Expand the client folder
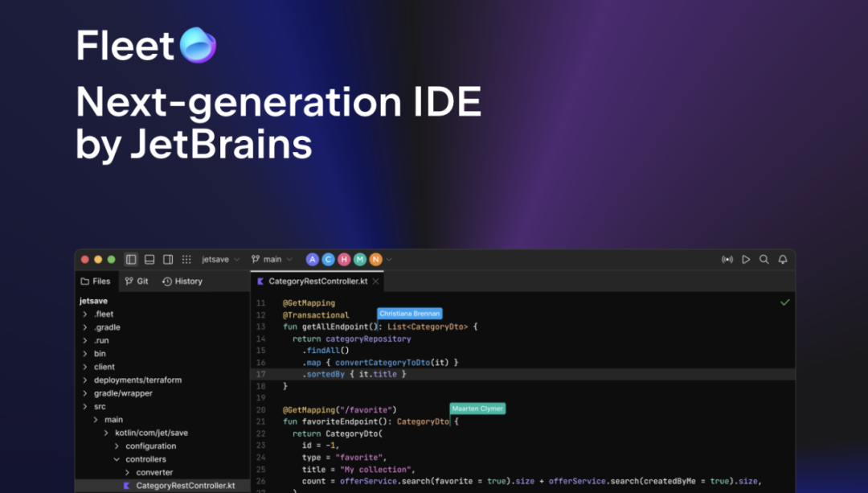The image size is (868, 493). [85, 367]
